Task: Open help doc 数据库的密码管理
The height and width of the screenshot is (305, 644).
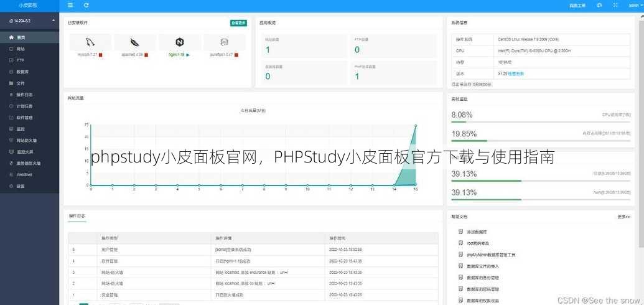Action: 483,289
